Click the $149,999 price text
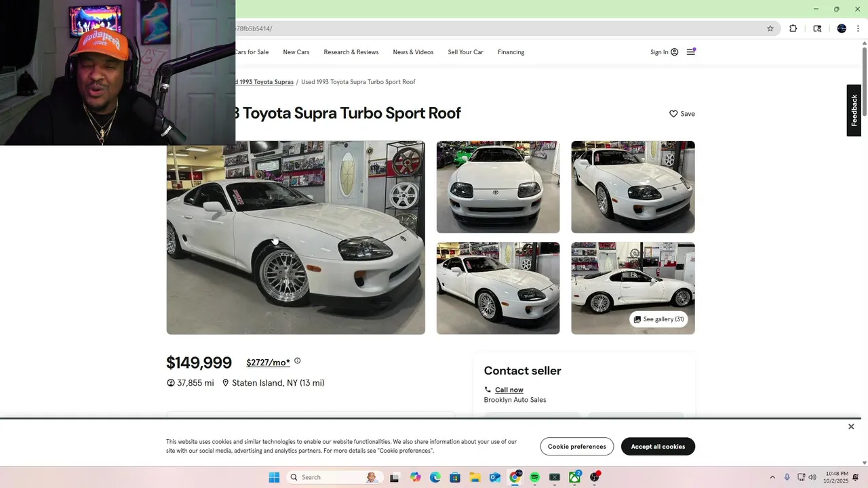This screenshot has width=868, height=488. pyautogui.click(x=199, y=363)
